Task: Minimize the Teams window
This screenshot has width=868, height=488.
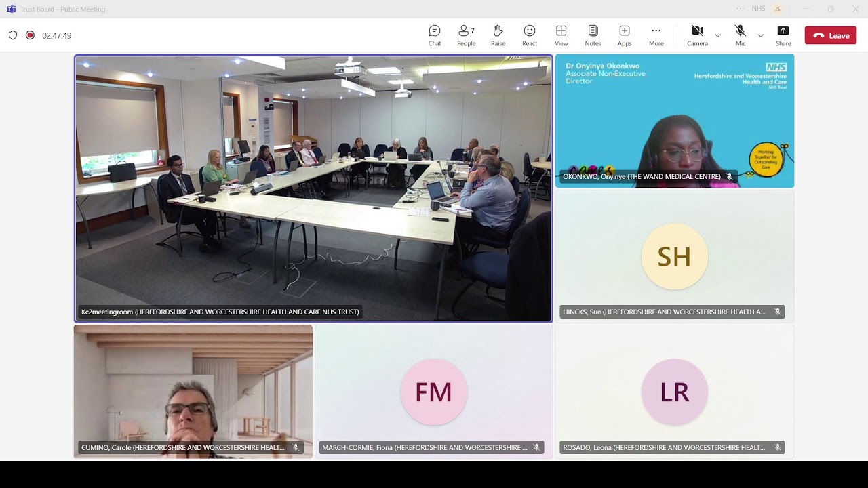Action: [x=806, y=9]
